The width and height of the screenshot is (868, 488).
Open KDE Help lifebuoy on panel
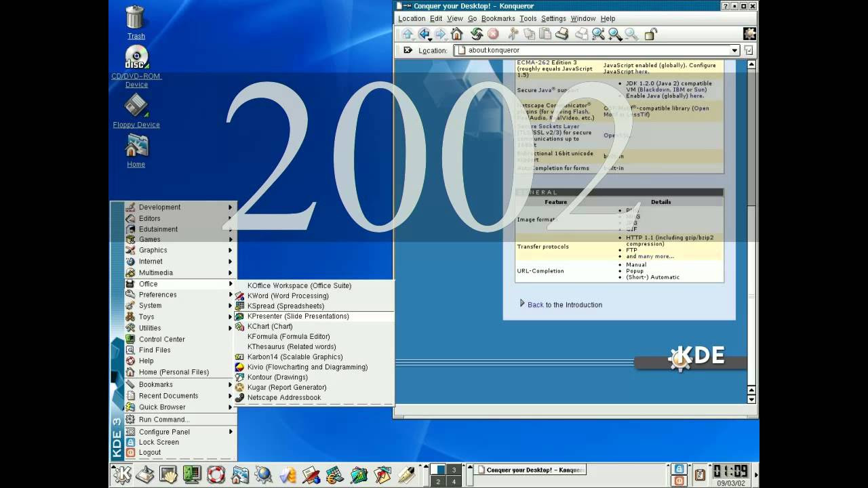point(216,474)
